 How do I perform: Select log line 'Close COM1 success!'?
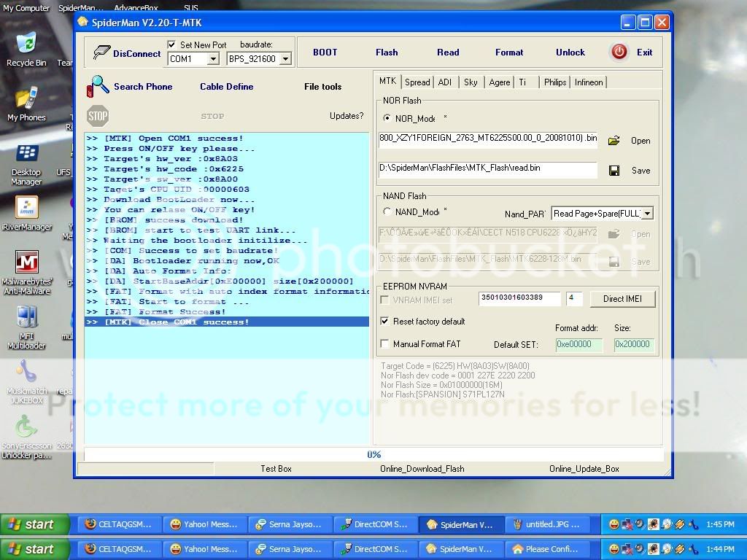click(227, 322)
